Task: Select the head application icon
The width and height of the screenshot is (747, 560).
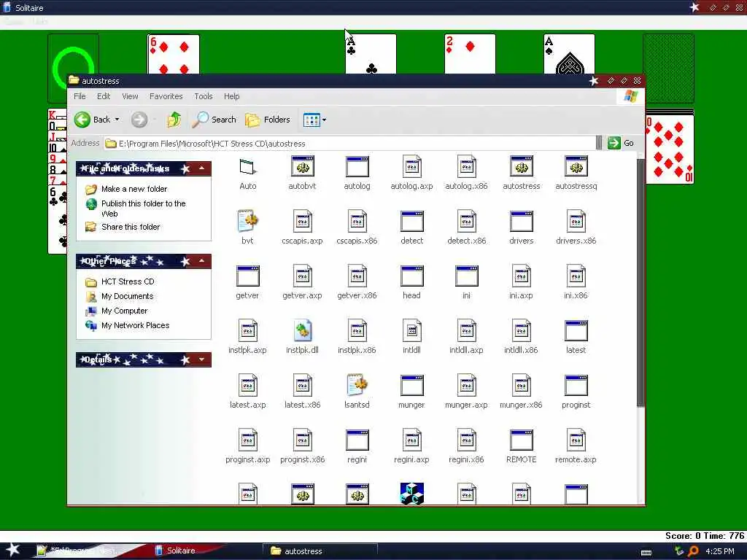Action: coord(411,276)
